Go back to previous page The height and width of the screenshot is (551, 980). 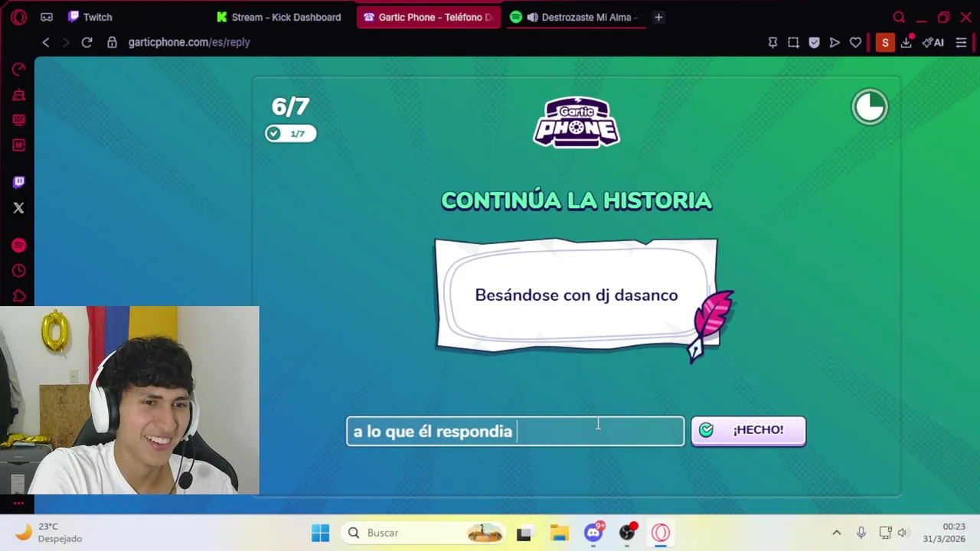point(46,43)
